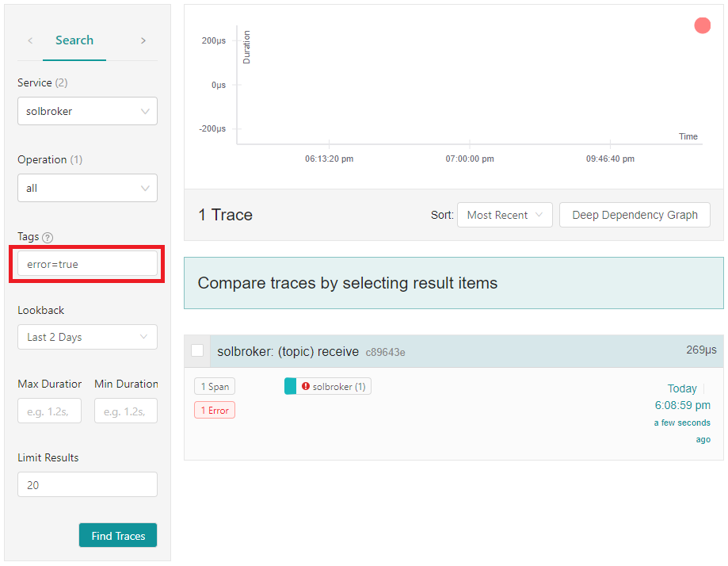Click the right arrow beside Search tab

[143, 40]
